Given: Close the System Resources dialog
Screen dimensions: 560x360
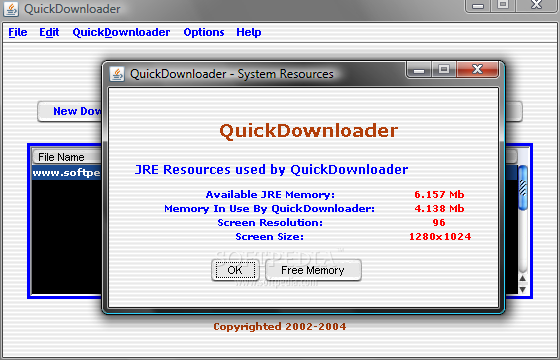Looking at the screenshot, I should coord(477,69).
